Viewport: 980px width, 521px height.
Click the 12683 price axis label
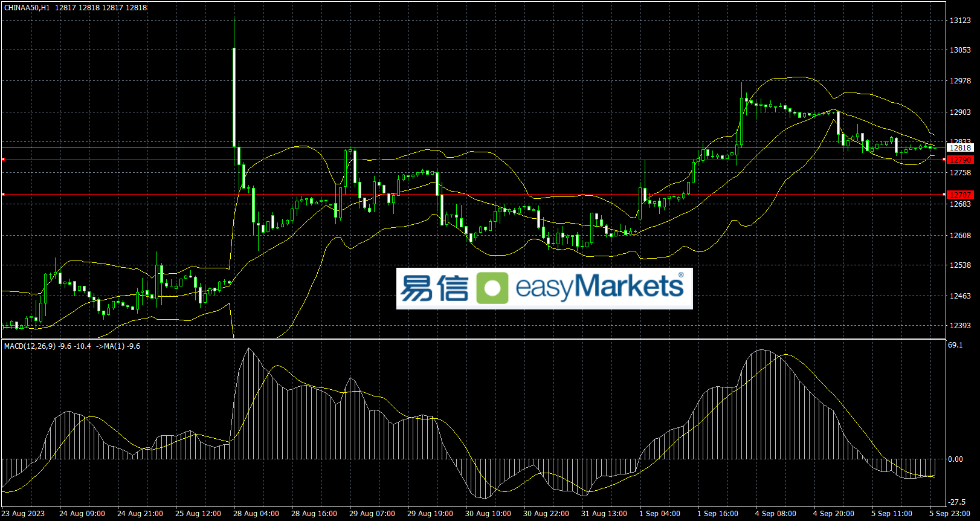coord(961,204)
